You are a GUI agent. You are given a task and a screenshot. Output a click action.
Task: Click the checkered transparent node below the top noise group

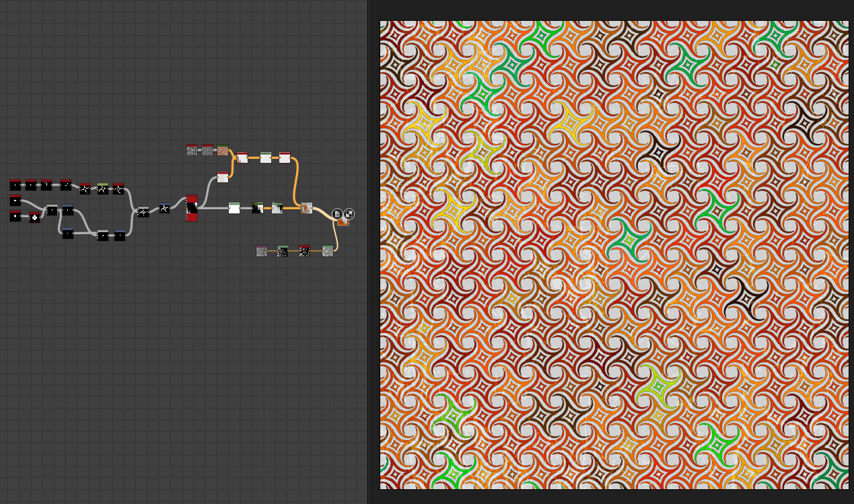pos(223,177)
